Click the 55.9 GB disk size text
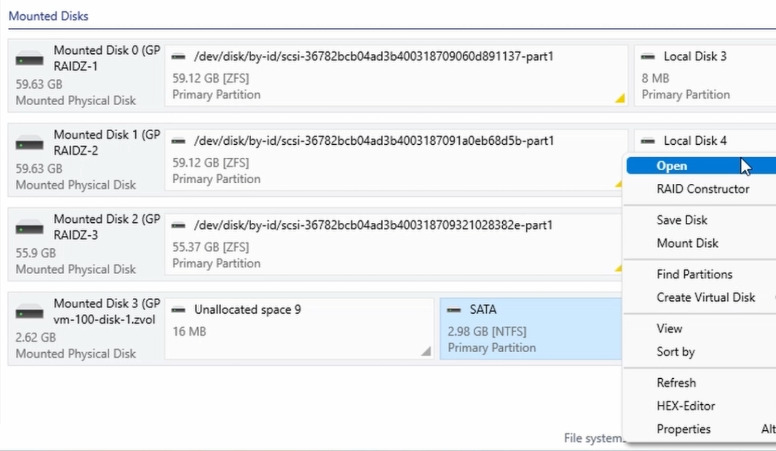This screenshot has height=451, width=776. [x=36, y=253]
